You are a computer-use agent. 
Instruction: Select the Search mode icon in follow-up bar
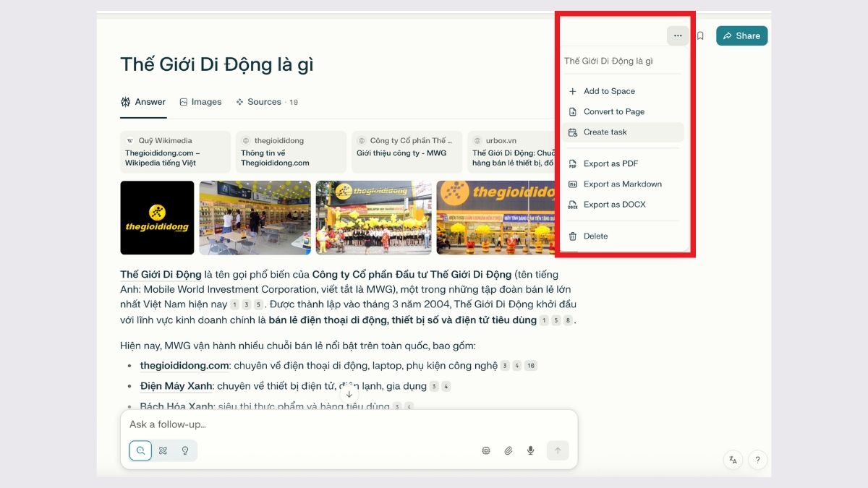tap(140, 450)
